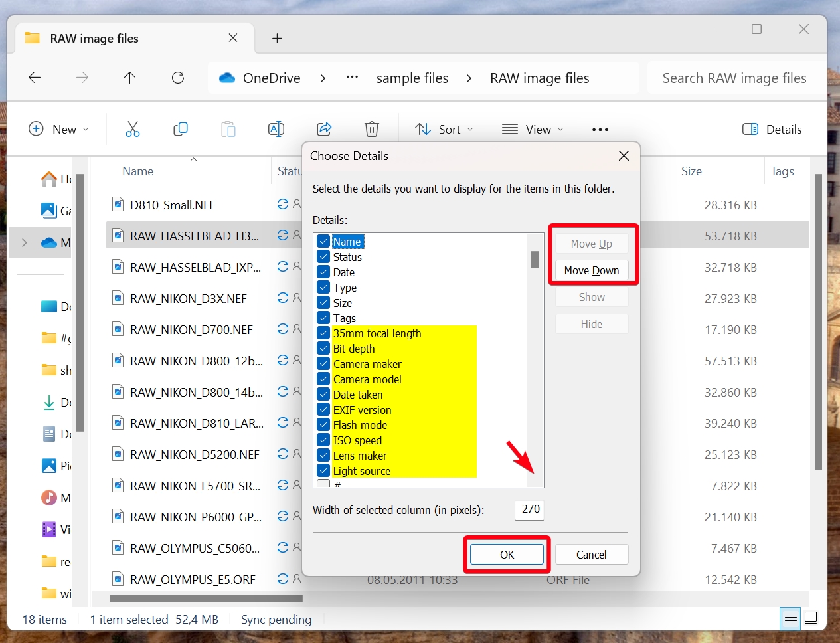This screenshot has height=643, width=840.
Task: Open the Sort dropdown
Action: point(444,129)
